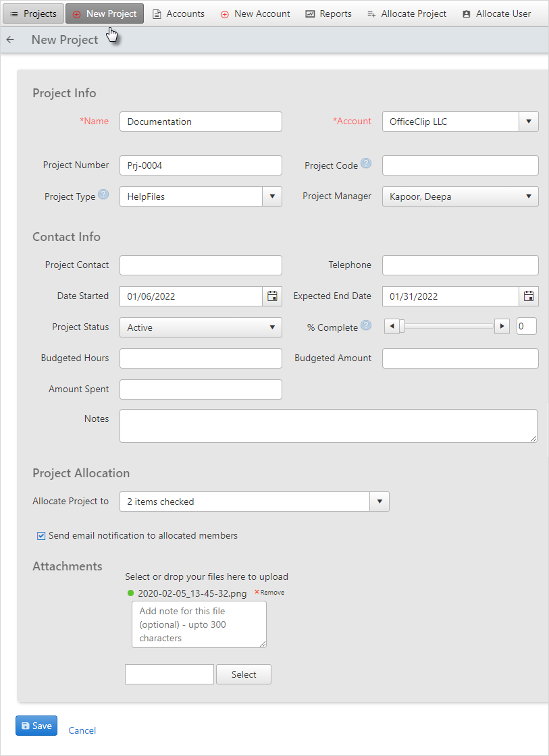Click the % Complete left arrow
The width and height of the screenshot is (549, 756).
[x=392, y=327]
